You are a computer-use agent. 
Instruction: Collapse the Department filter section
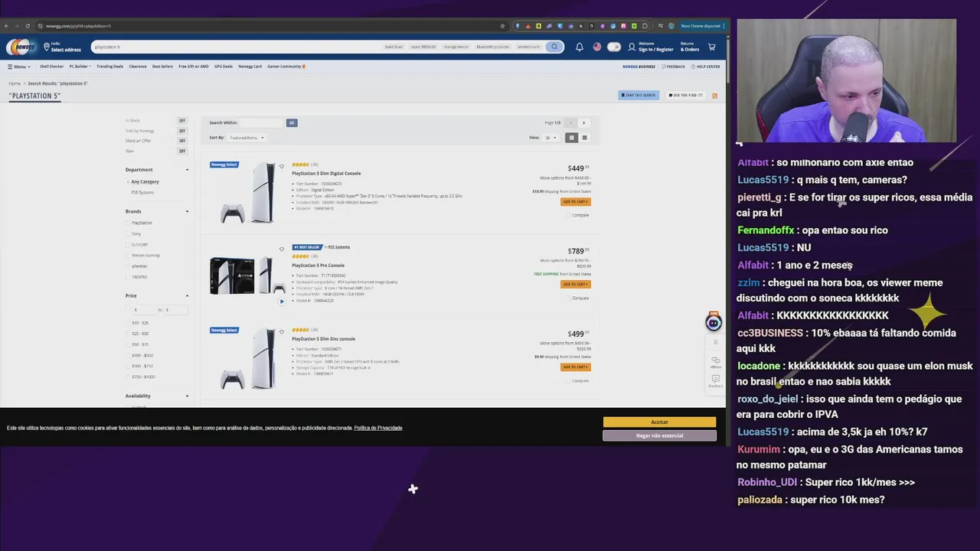pyautogui.click(x=187, y=170)
